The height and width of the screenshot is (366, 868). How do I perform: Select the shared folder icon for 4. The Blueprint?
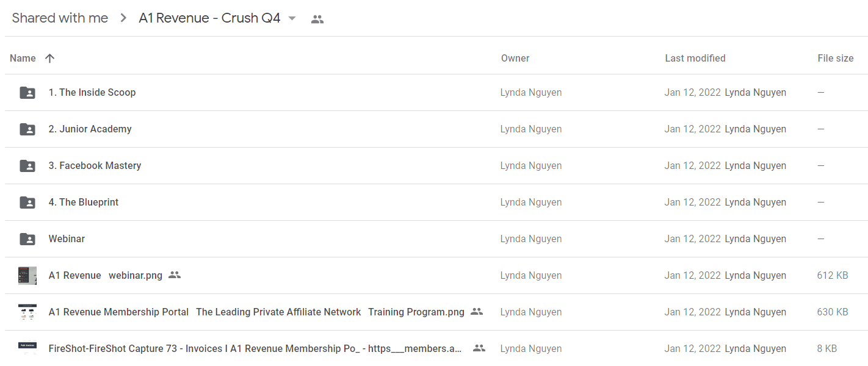27,203
